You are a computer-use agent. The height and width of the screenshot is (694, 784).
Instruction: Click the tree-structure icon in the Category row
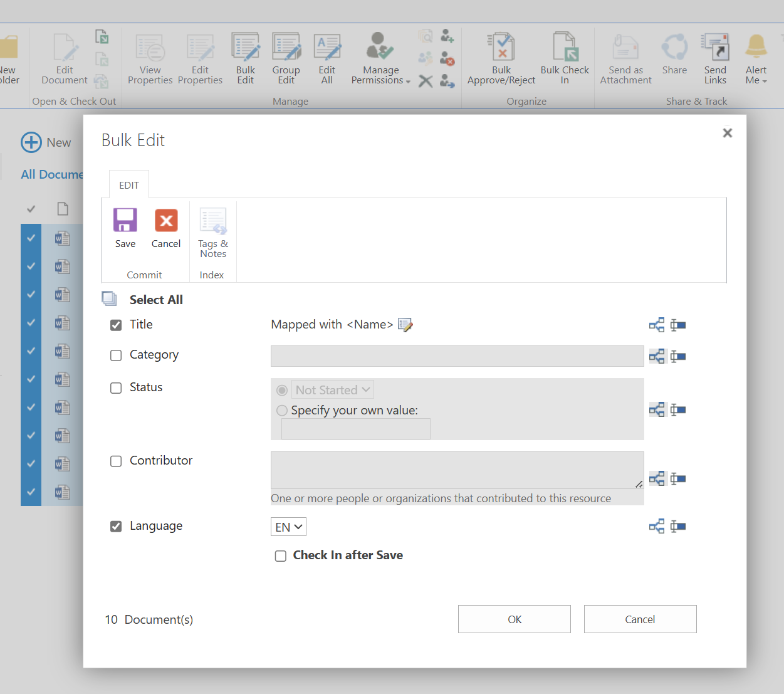657,356
